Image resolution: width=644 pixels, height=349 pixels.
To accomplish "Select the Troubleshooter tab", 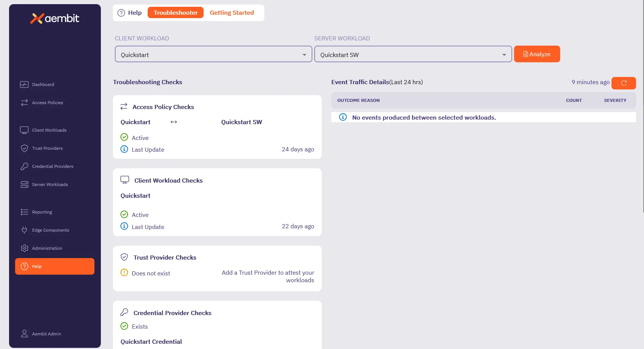I will pos(175,12).
